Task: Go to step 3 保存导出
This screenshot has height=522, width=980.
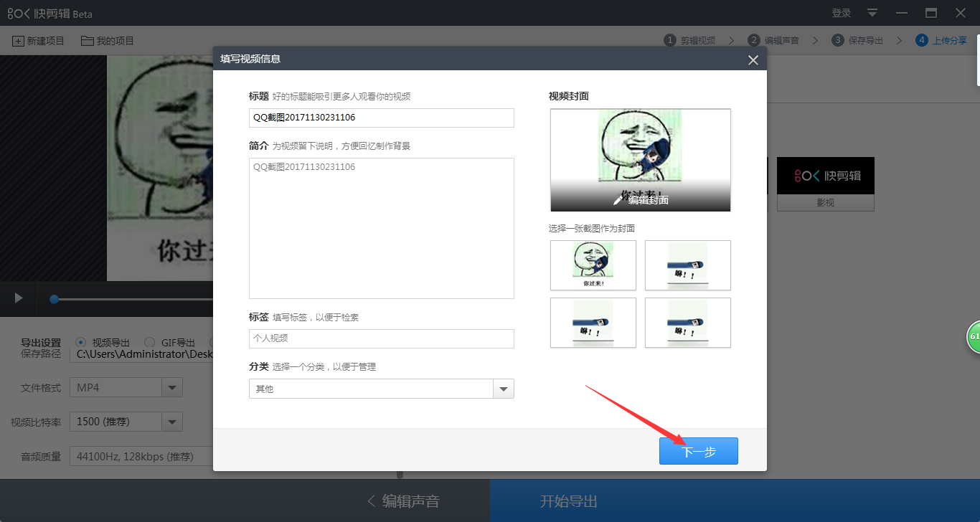Action: pyautogui.click(x=857, y=40)
